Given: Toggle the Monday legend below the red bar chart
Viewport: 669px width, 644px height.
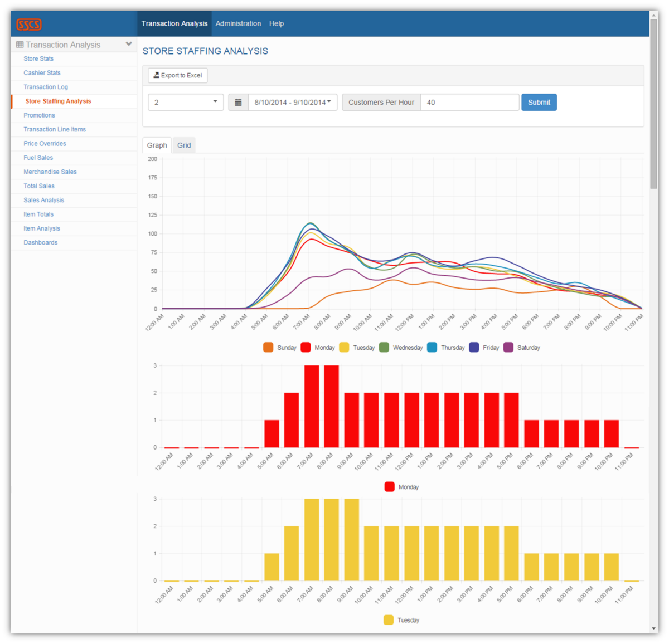Looking at the screenshot, I should click(x=401, y=486).
